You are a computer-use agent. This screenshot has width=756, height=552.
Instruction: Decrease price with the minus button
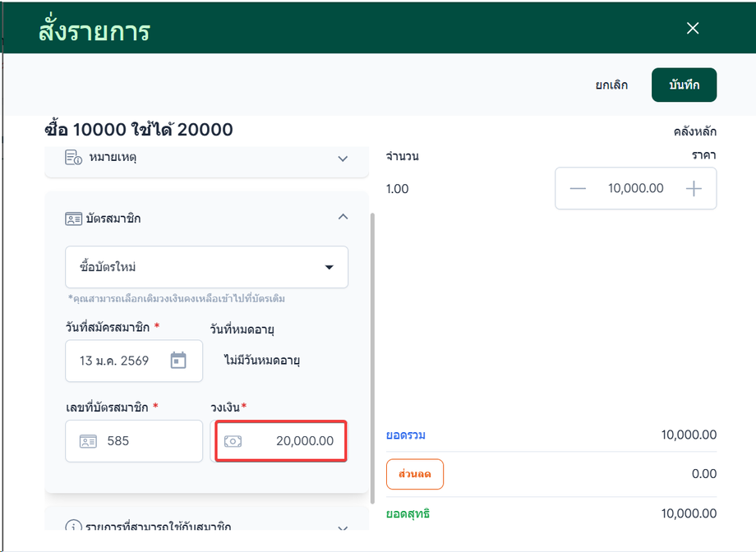pos(578,188)
